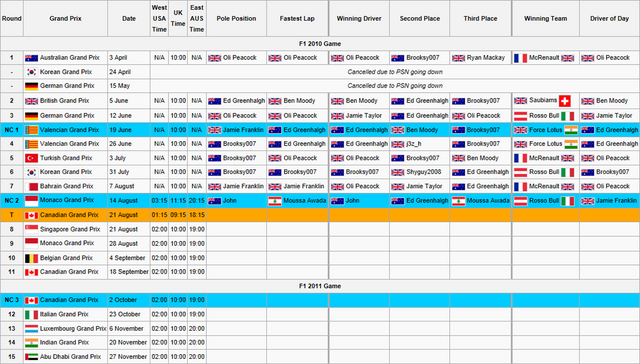The width and height of the screenshot is (640, 364).
Task: Click the flag beside Shyguy2008
Action: click(398, 172)
